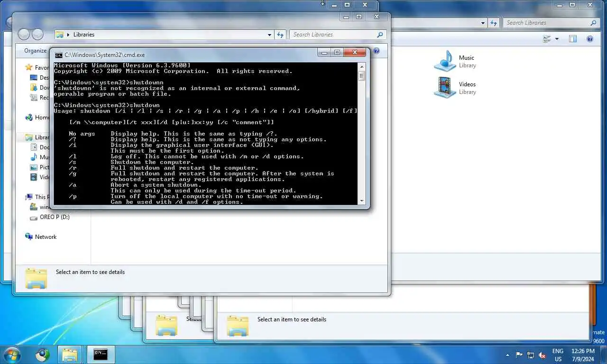Refresh the front Explorer address bar

280,35
